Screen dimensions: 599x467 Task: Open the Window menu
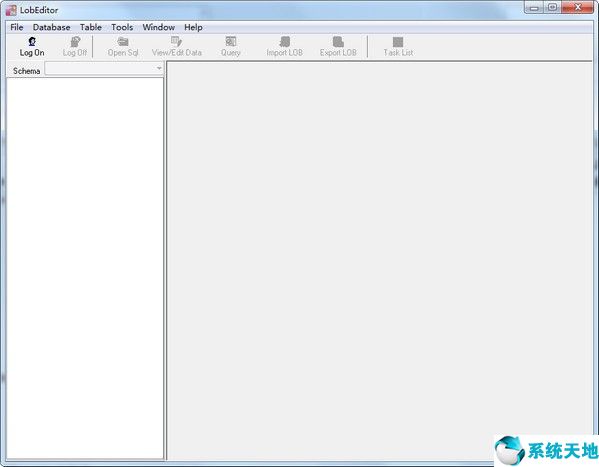(x=159, y=27)
